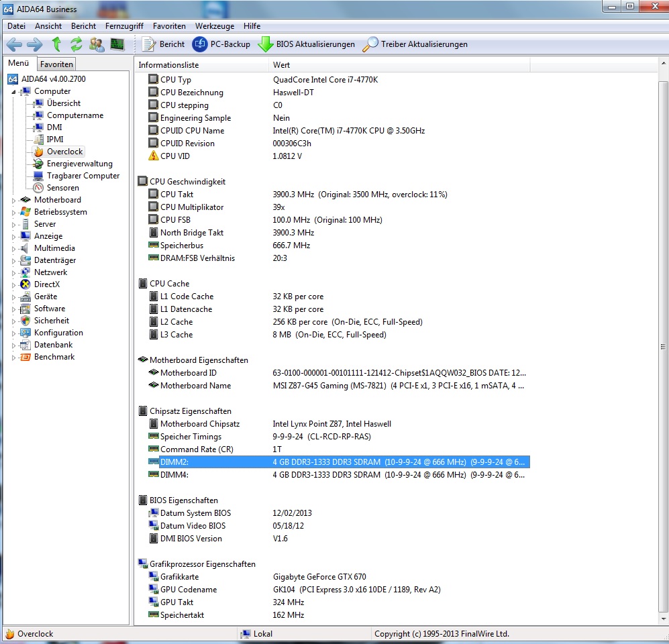
Task: Switch to the Menü tab
Action: 19,63
